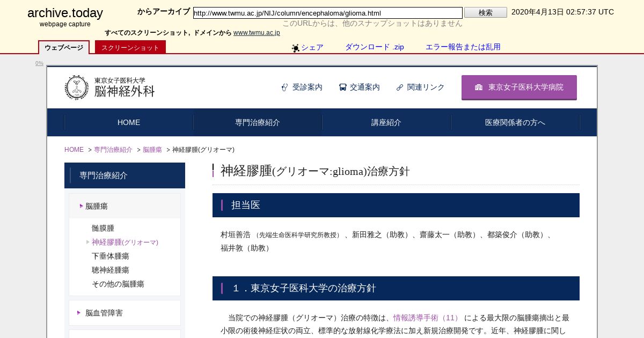Click the 脳腫瘍 breadcrumb link
This screenshot has width=644, height=338.
pyautogui.click(x=152, y=150)
